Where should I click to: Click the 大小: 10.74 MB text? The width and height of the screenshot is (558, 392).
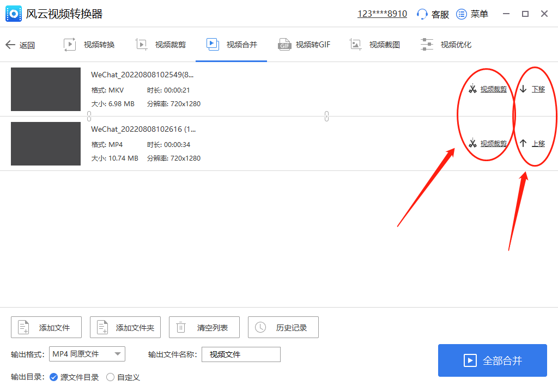(x=114, y=158)
